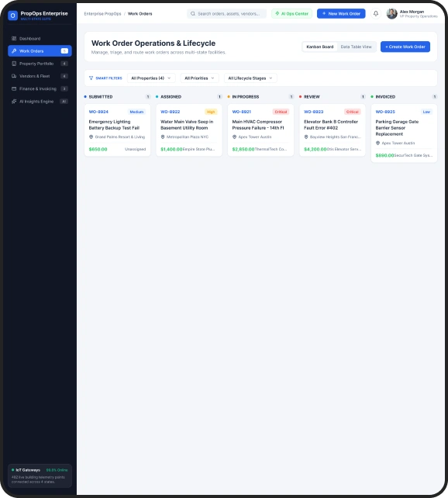The image size is (448, 498).
Task: Click the AI Insights sparkle icon
Action: [x=14, y=102]
